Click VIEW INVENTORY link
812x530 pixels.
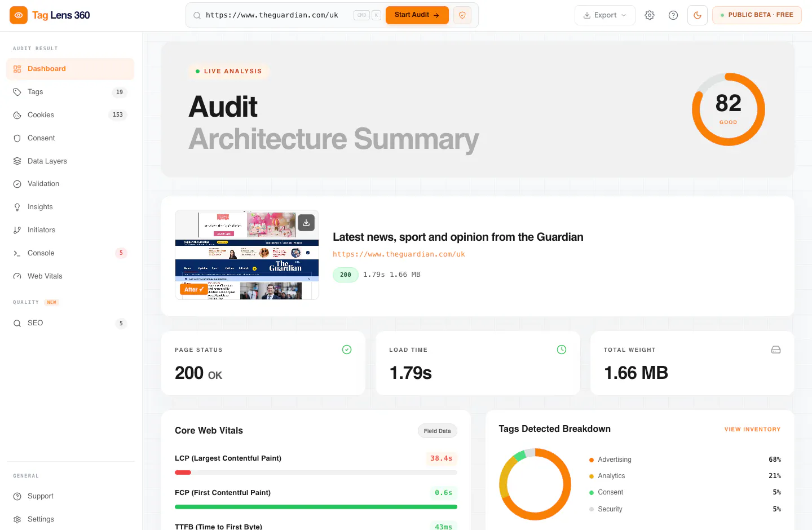click(752, 430)
